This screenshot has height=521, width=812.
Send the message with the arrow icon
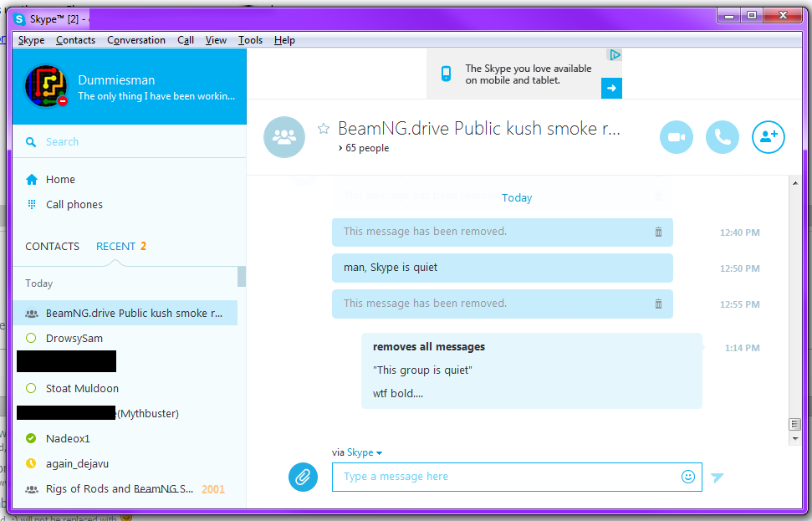pyautogui.click(x=718, y=477)
